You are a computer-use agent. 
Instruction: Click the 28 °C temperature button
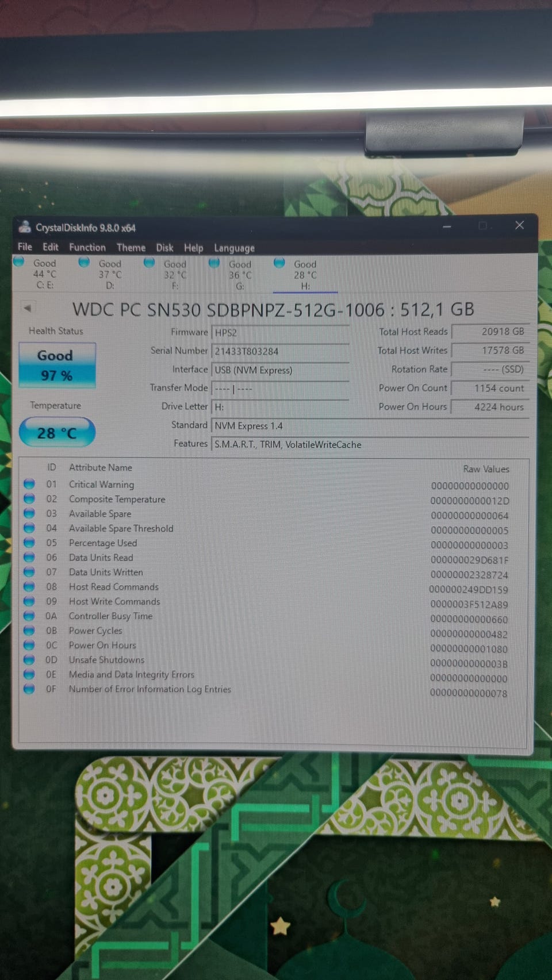click(x=57, y=432)
